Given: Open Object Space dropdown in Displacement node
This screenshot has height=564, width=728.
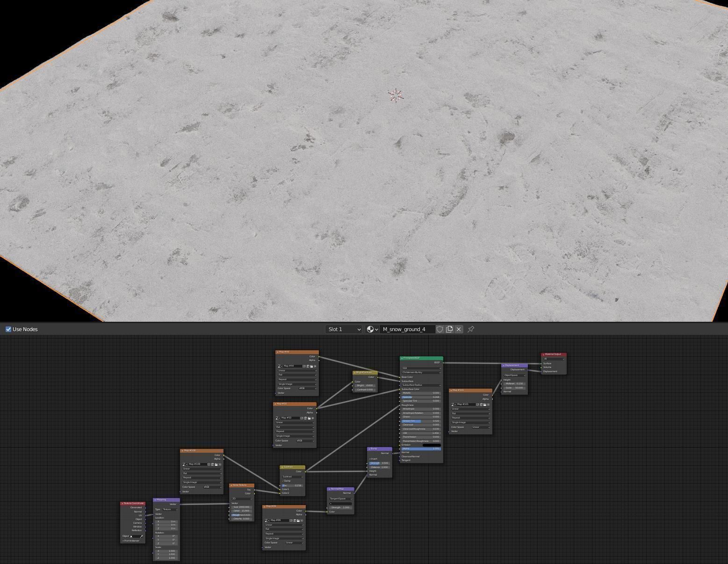Looking at the screenshot, I should (x=514, y=375).
